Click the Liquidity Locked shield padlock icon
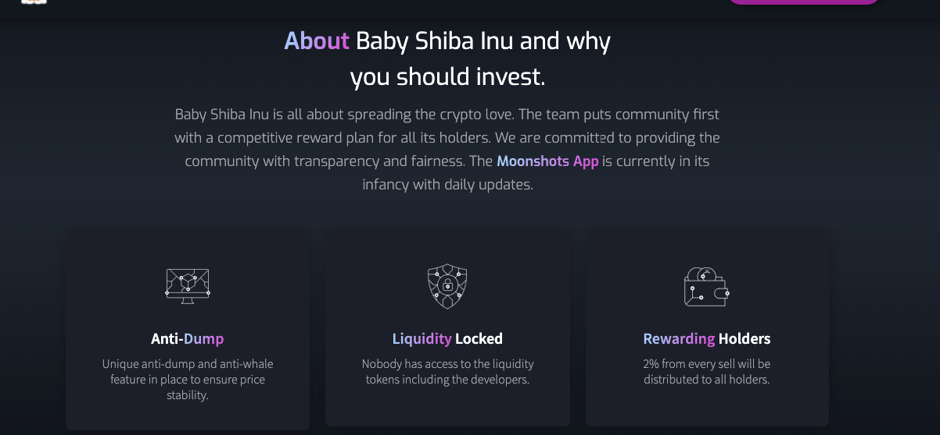This screenshot has height=435, width=940. click(x=447, y=286)
